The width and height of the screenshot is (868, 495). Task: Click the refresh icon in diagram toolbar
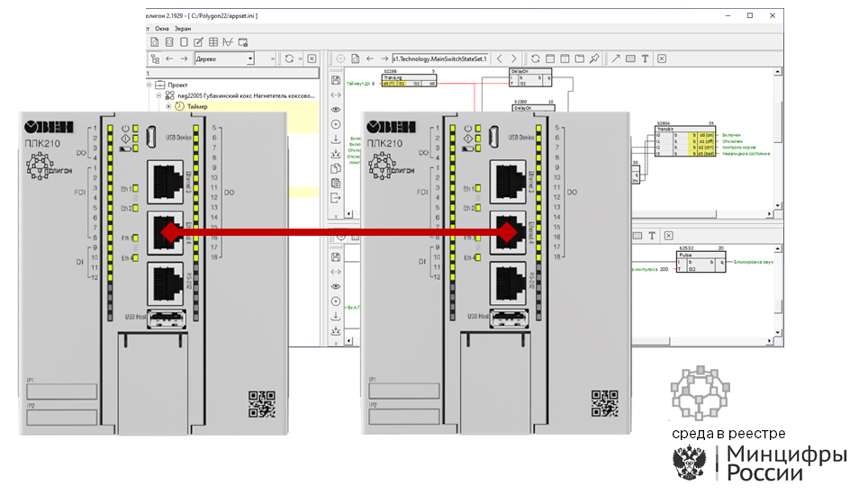pyautogui.click(x=535, y=58)
